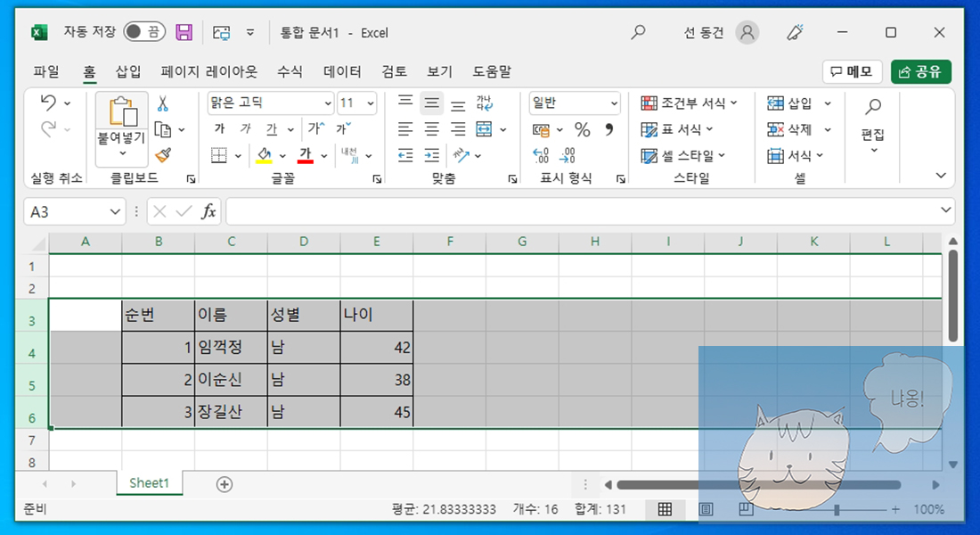Switch to the 페이지 레이아웃 tab
Image resolution: width=980 pixels, height=535 pixels.
208,71
